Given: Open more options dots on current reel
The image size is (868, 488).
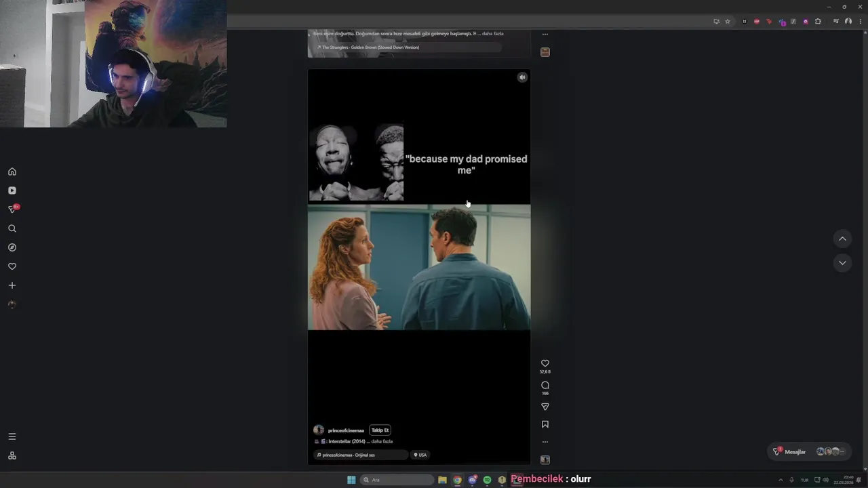Looking at the screenshot, I should pyautogui.click(x=545, y=442).
